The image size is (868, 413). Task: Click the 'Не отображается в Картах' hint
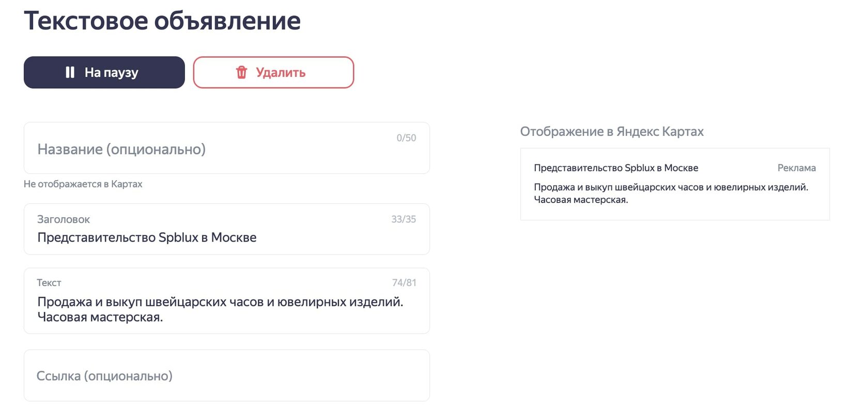[83, 184]
